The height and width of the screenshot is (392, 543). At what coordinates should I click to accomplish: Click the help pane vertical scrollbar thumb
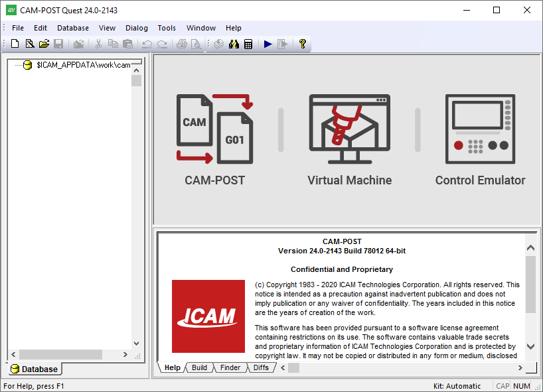[x=530, y=285]
